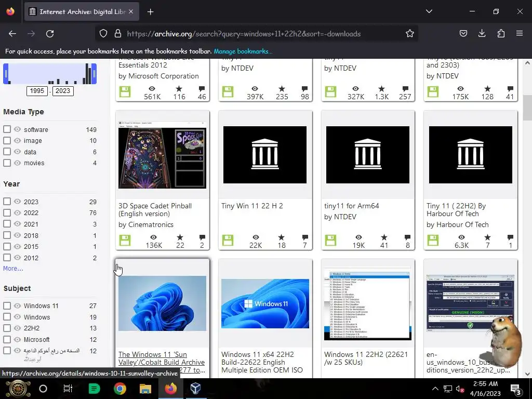The image size is (532, 399).
Task: Open the Firefox extensions menu
Action: tap(501, 33)
